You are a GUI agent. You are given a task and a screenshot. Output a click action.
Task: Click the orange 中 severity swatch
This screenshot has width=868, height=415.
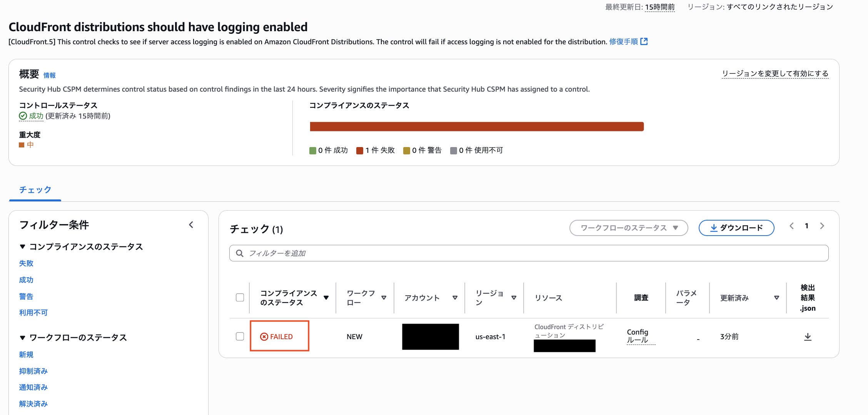coord(22,145)
